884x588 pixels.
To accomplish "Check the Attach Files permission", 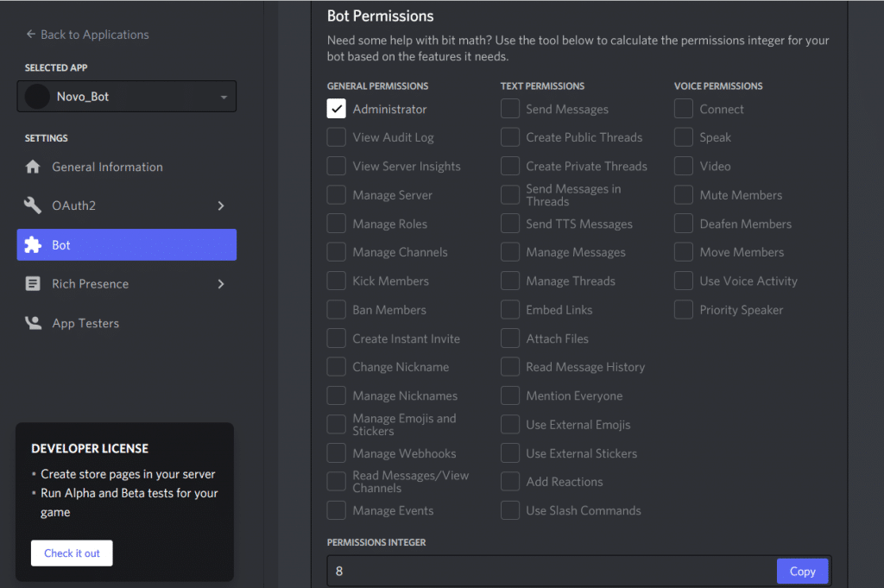I will coord(510,338).
